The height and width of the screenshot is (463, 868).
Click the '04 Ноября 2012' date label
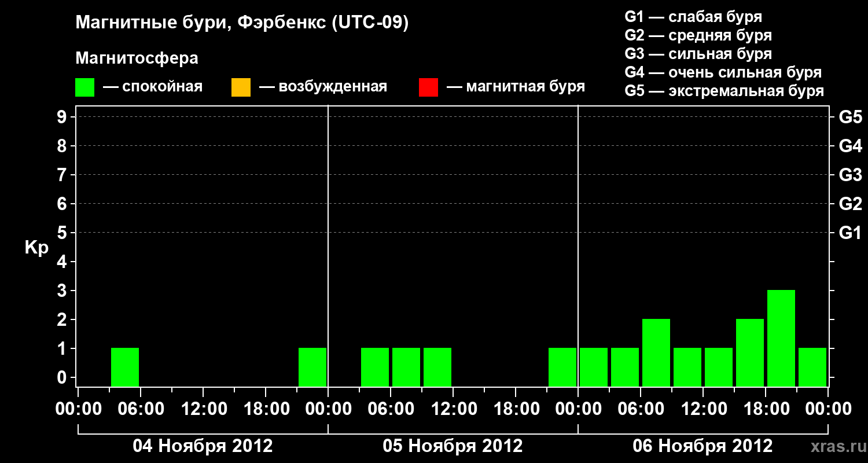[x=203, y=446]
